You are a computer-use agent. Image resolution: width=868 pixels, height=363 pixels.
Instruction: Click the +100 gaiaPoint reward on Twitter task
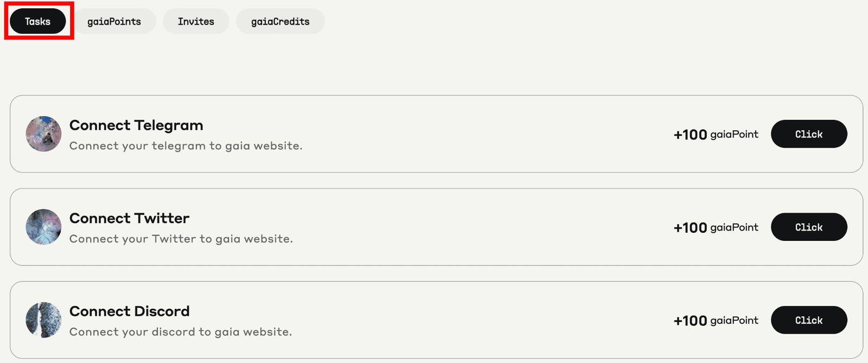click(x=716, y=227)
